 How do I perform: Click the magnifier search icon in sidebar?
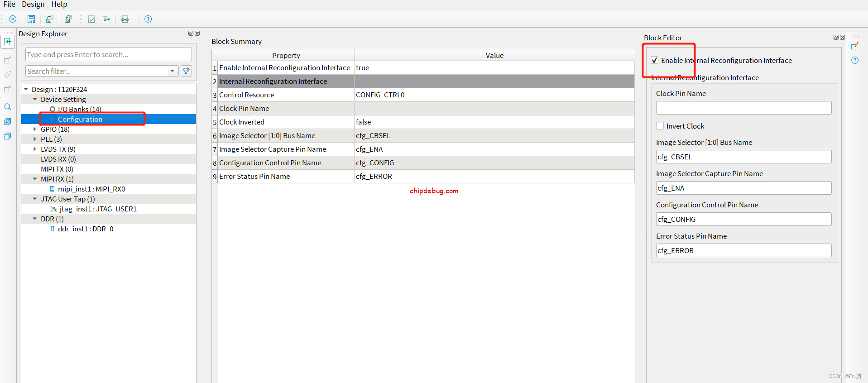8,107
